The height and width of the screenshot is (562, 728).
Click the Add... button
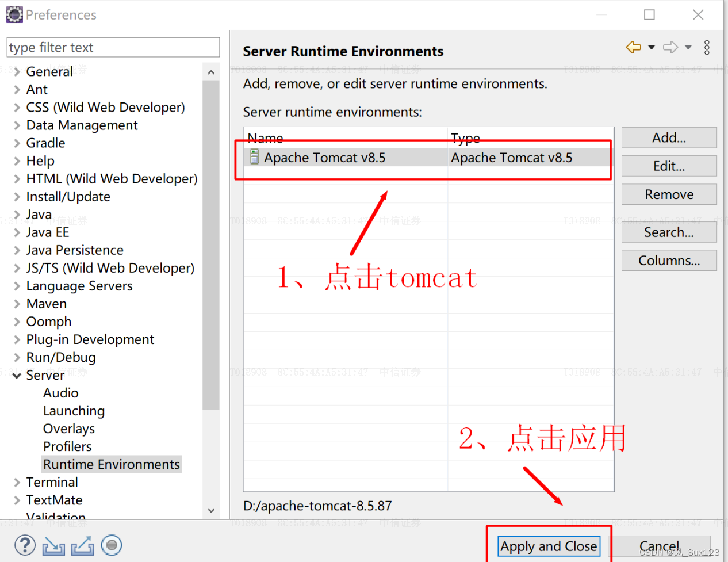(669, 137)
